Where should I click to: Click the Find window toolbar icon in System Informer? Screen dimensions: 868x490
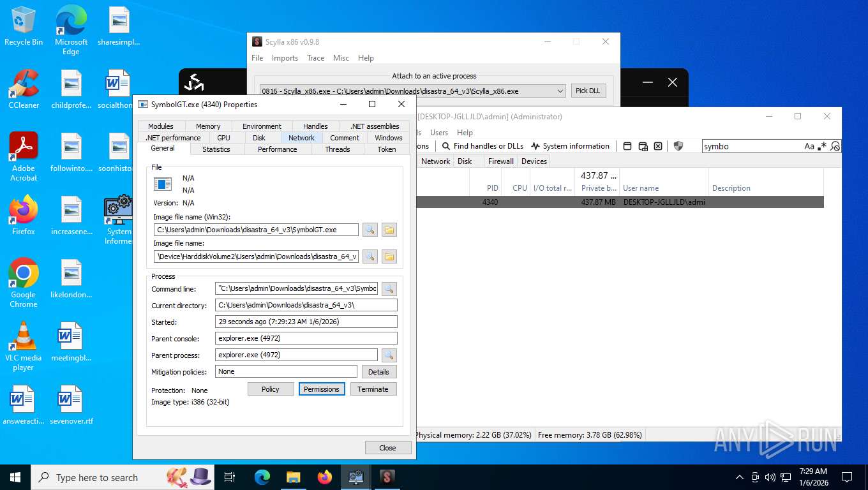point(627,146)
